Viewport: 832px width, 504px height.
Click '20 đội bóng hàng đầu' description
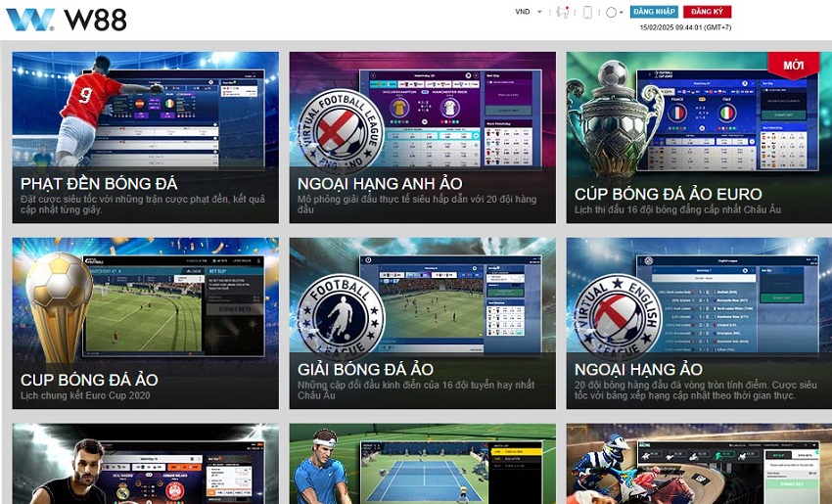coord(696,389)
